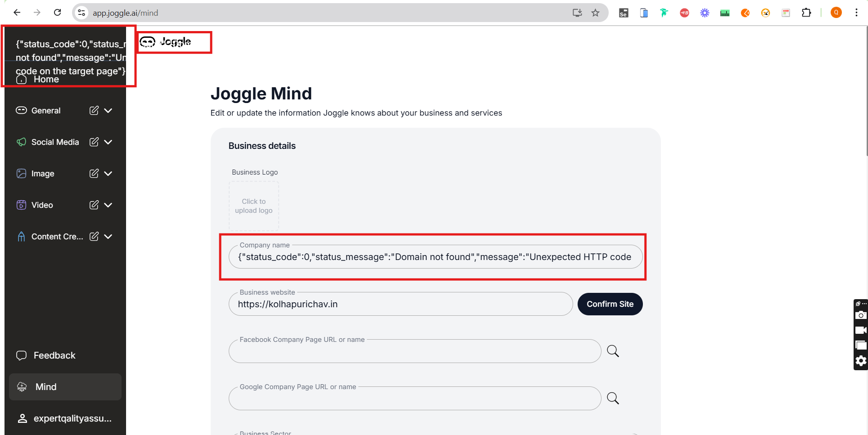This screenshot has height=435, width=868.
Task: Focus the Company name input field
Action: [x=435, y=257]
